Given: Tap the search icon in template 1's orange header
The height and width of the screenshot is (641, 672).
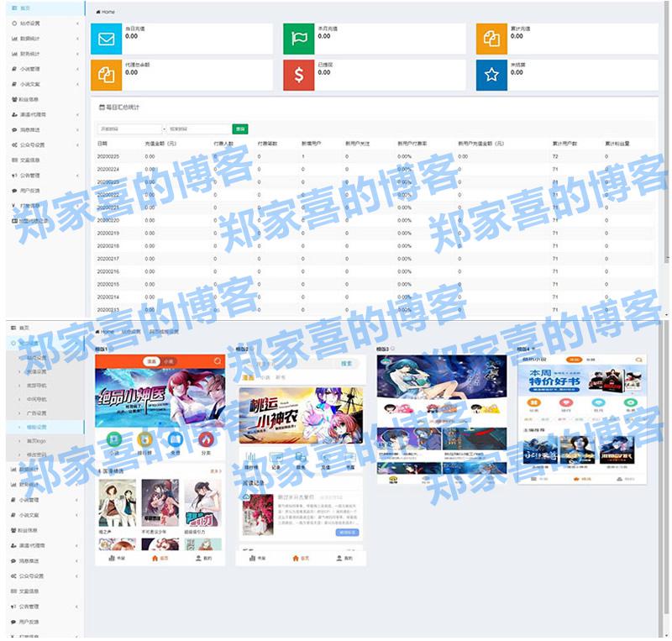Looking at the screenshot, I should coord(218,361).
